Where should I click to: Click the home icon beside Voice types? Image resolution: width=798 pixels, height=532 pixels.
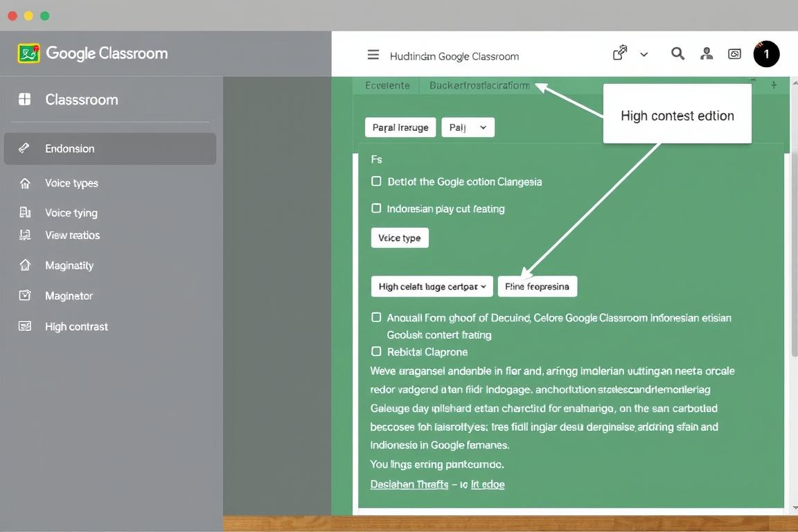[25, 184]
